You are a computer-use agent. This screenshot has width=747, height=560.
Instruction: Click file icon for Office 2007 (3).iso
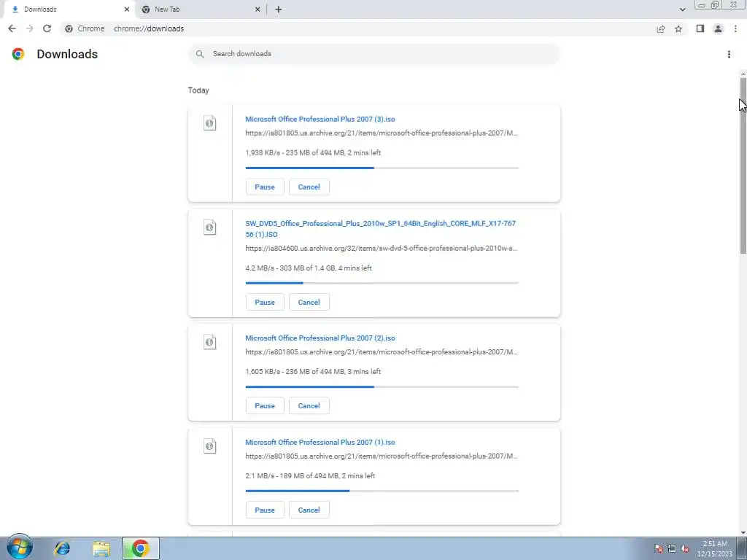(x=209, y=123)
